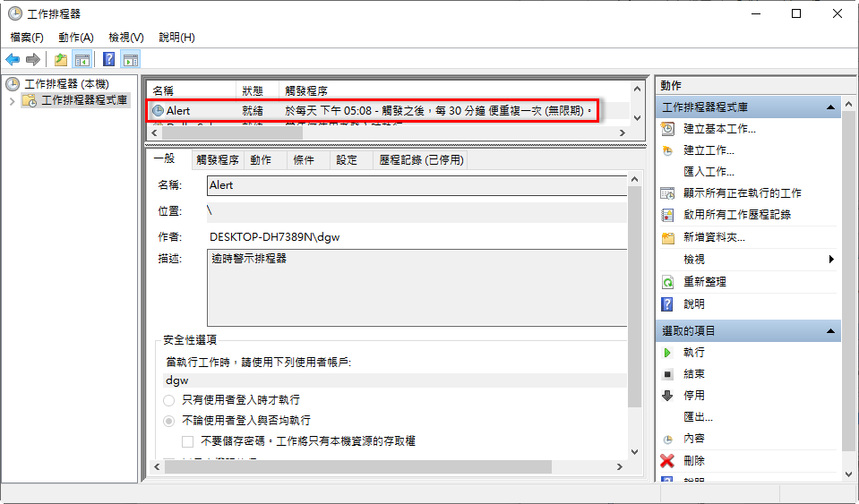
Task: Click the 建立基本工作 icon
Action: click(x=667, y=129)
